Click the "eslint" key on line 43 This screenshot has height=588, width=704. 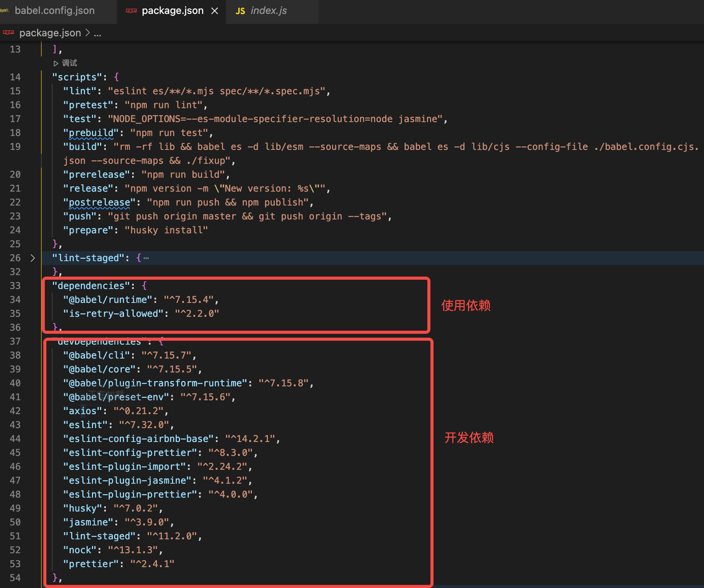[x=86, y=425]
